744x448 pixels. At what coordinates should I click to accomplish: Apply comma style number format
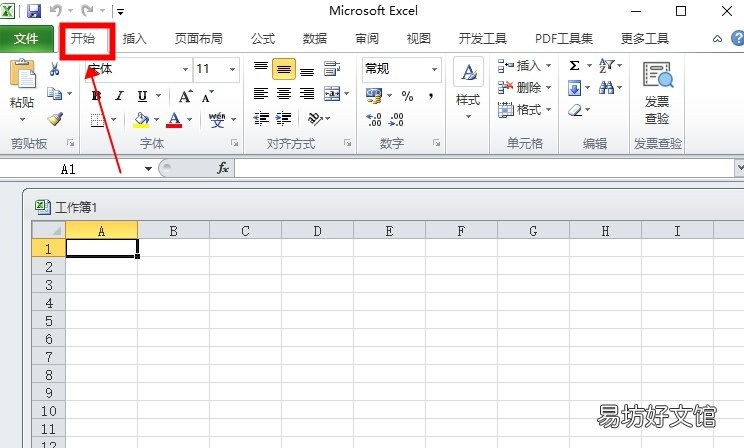(431, 96)
